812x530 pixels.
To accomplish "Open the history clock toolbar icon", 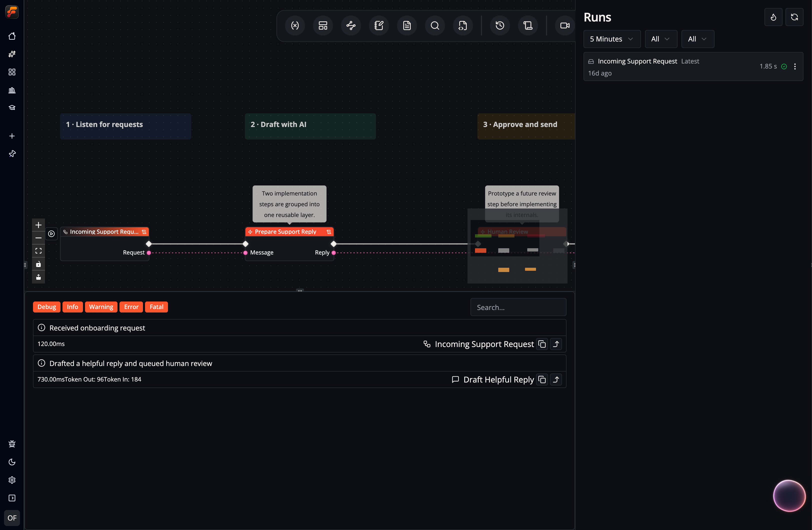I will tap(500, 25).
